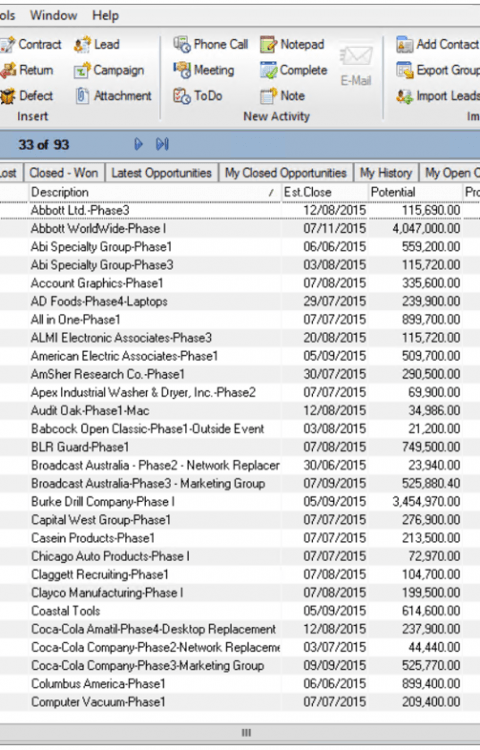The image size is (480, 750).
Task: Select the Meeting activity icon
Action: (x=182, y=70)
